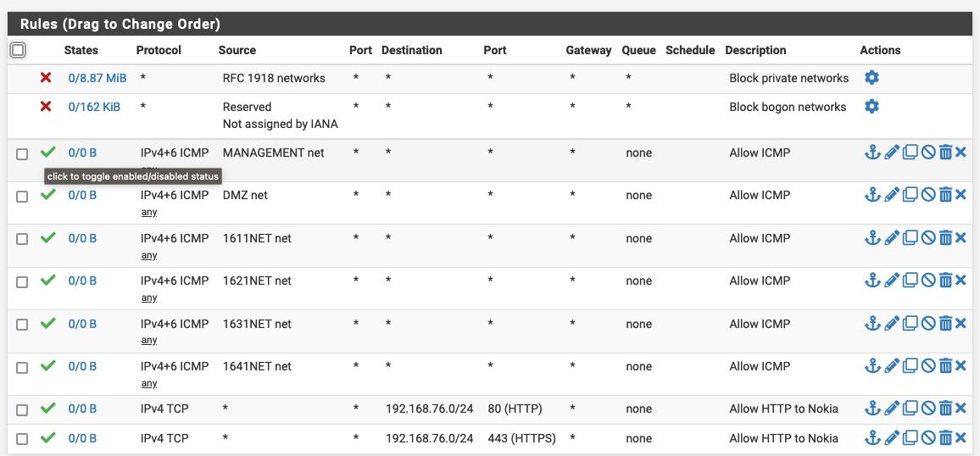
Task: Click the gear icon for Block bogon networks
Action: tap(871, 107)
